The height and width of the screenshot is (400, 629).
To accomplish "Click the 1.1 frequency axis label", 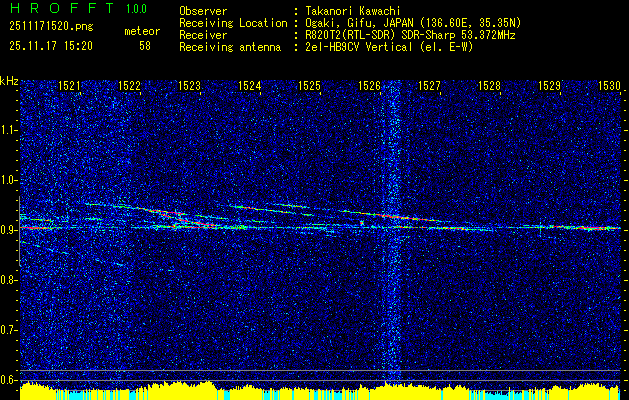I will coord(8,130).
